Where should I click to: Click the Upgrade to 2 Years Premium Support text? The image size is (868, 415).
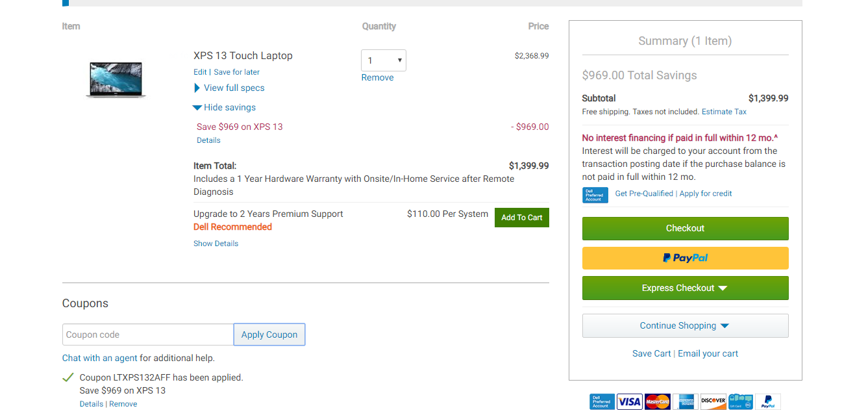(x=268, y=214)
